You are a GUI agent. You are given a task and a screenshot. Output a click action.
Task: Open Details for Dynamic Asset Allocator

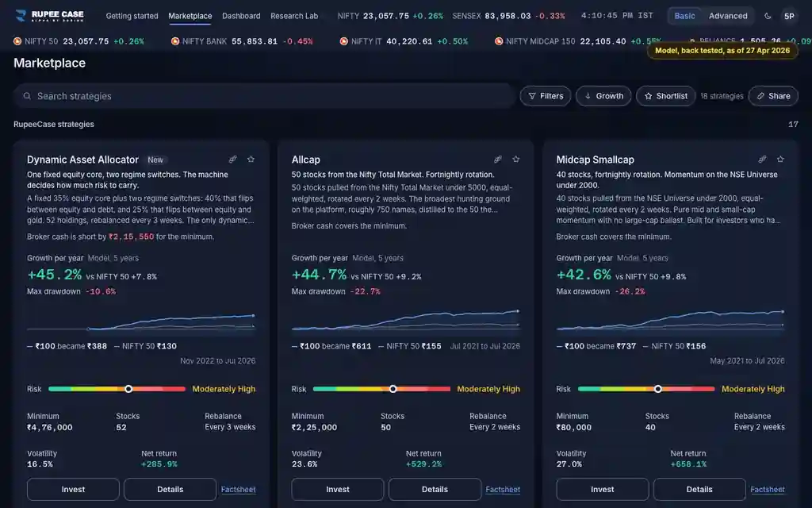170,489
